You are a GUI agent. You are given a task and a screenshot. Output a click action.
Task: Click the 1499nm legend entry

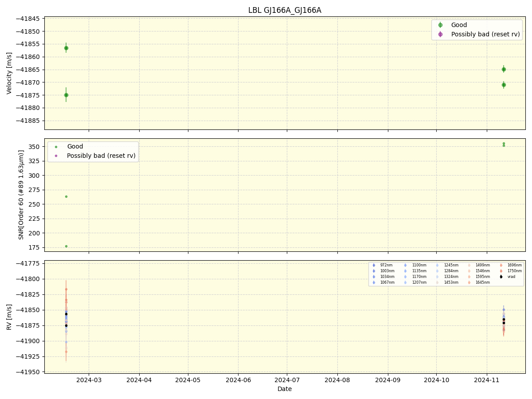pyautogui.click(x=478, y=265)
